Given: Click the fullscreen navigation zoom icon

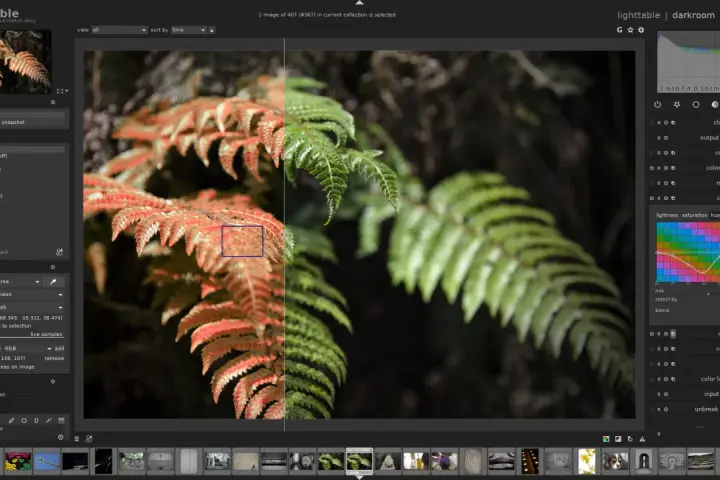Looking at the screenshot, I should (60, 91).
